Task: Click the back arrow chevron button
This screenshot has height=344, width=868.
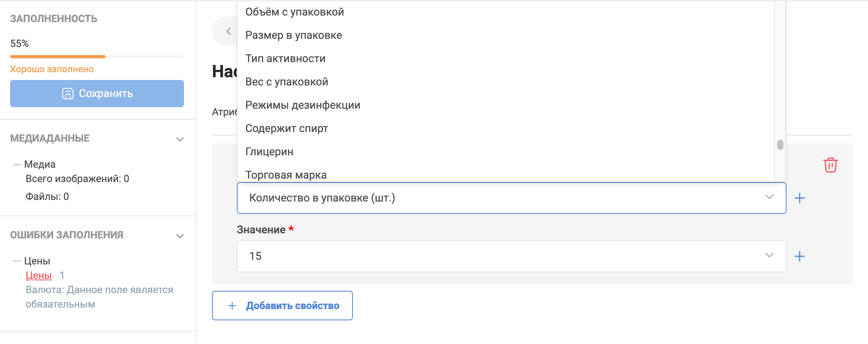Action: click(229, 31)
